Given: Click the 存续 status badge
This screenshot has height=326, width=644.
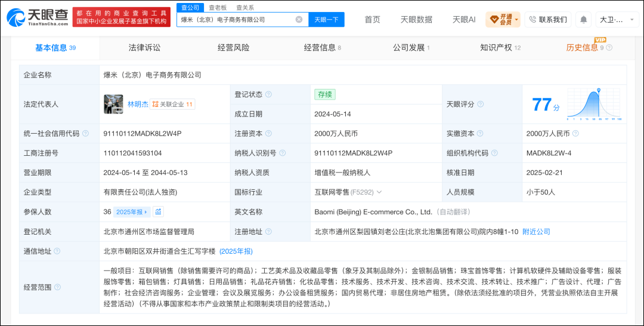Looking at the screenshot, I should tap(325, 94).
